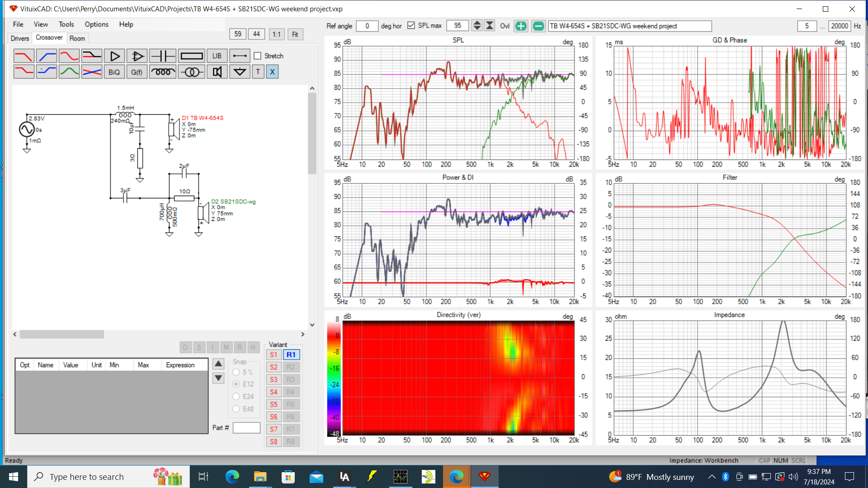
Task: Select variant S2
Action: (274, 367)
